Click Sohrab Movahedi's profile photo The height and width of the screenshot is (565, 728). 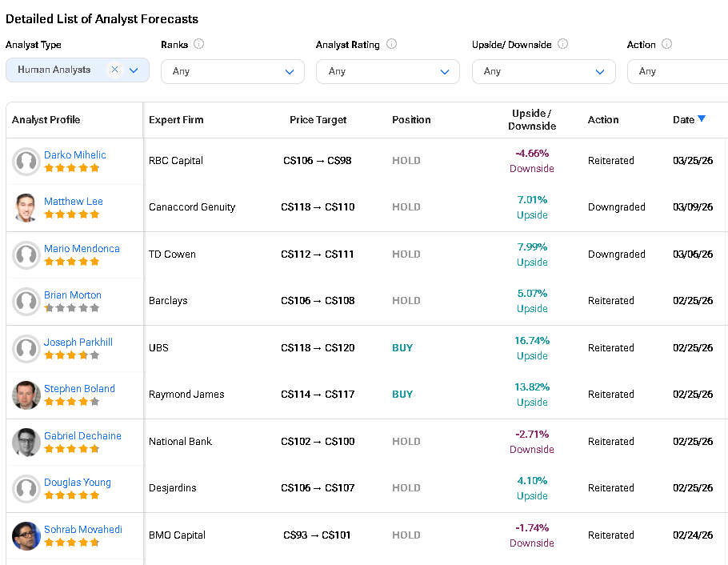pyautogui.click(x=26, y=535)
